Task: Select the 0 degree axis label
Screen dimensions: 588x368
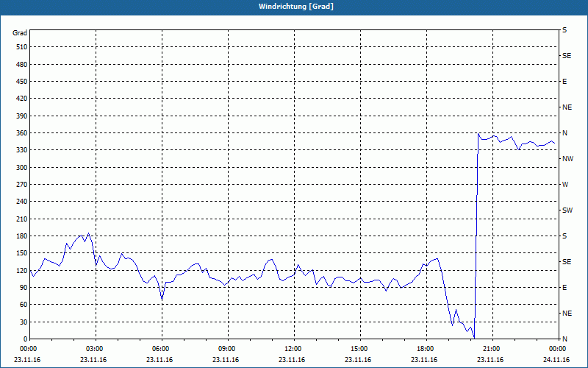Action: [x=25, y=339]
